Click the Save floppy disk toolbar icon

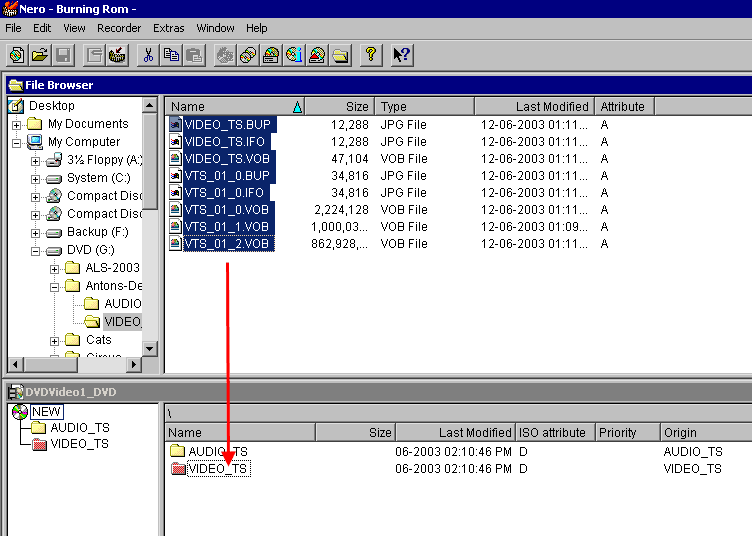63,55
